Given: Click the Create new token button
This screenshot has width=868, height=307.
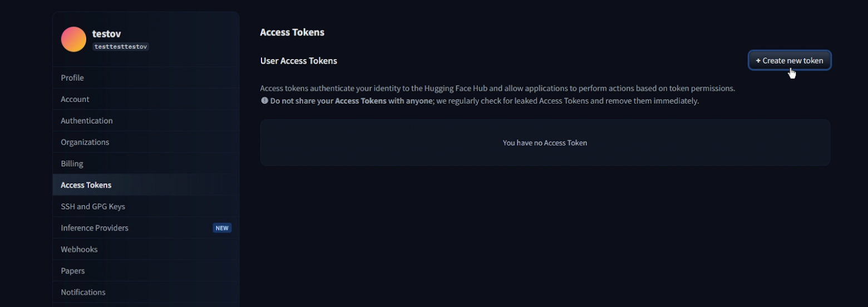Looking at the screenshot, I should pyautogui.click(x=789, y=61).
